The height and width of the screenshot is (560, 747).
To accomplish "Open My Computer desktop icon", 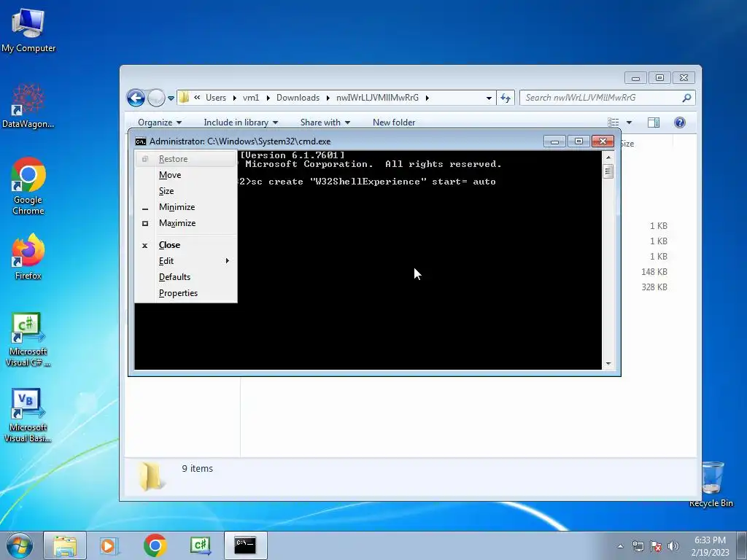I will (x=28, y=30).
